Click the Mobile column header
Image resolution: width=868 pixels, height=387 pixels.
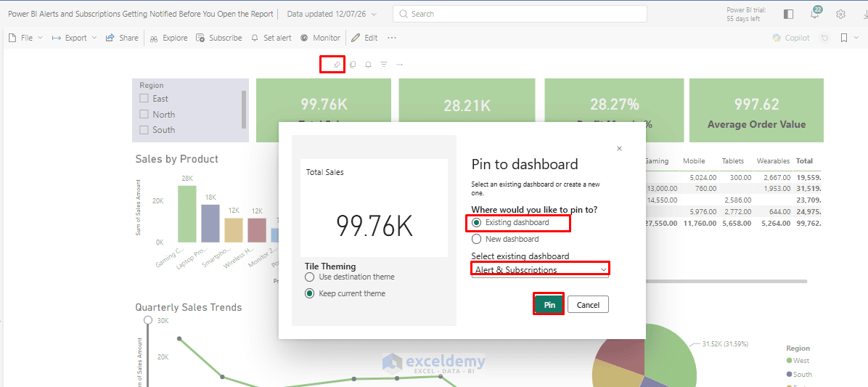click(694, 161)
